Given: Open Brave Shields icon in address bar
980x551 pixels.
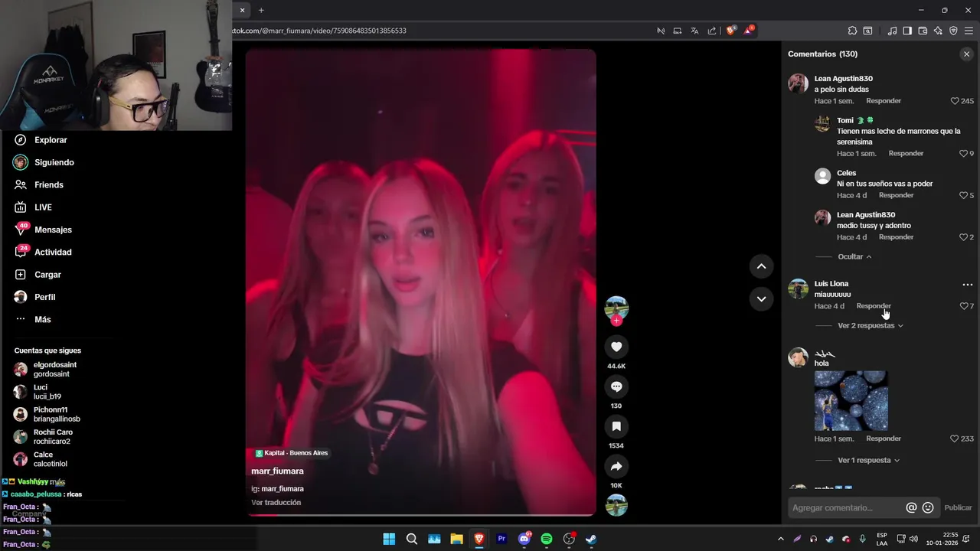Looking at the screenshot, I should [731, 31].
